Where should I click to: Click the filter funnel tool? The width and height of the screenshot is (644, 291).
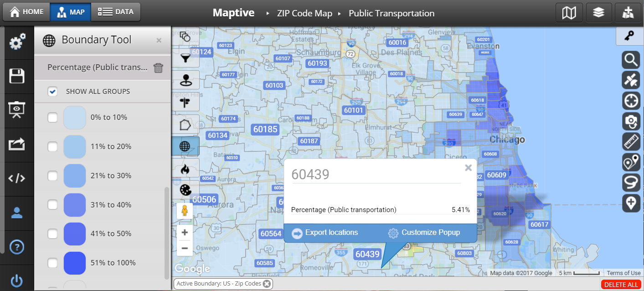[x=185, y=58]
